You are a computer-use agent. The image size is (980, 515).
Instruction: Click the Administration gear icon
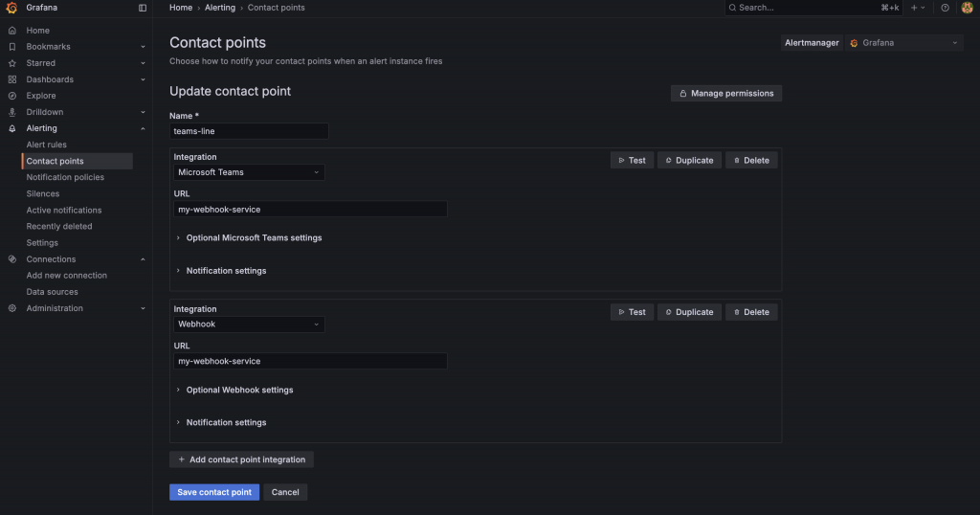click(x=11, y=308)
